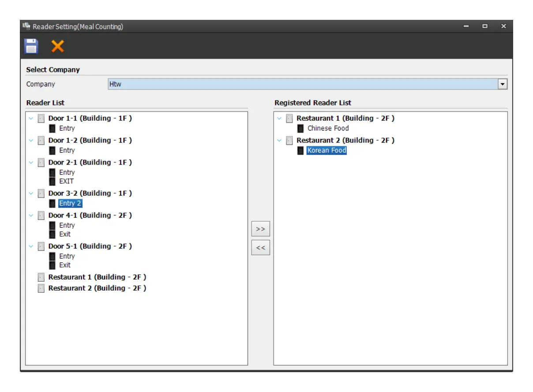
Task: Click reader icon beside Chinese Food
Action: pos(300,128)
